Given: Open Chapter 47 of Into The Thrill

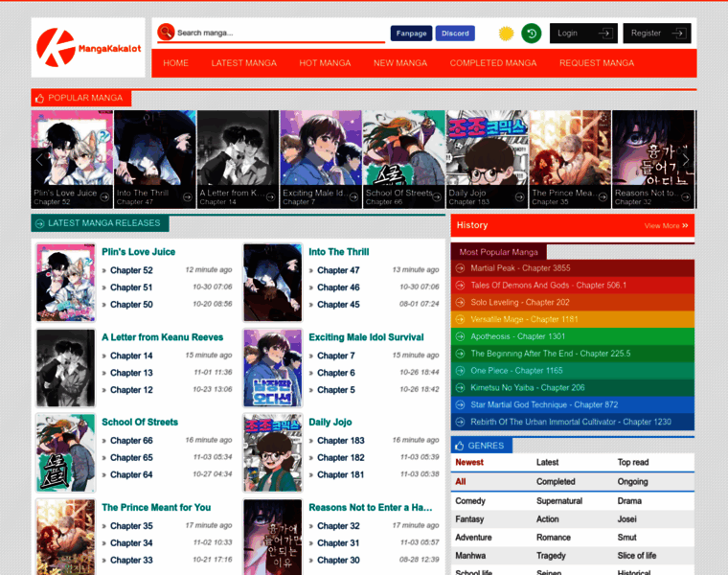Looking at the screenshot, I should point(338,270).
